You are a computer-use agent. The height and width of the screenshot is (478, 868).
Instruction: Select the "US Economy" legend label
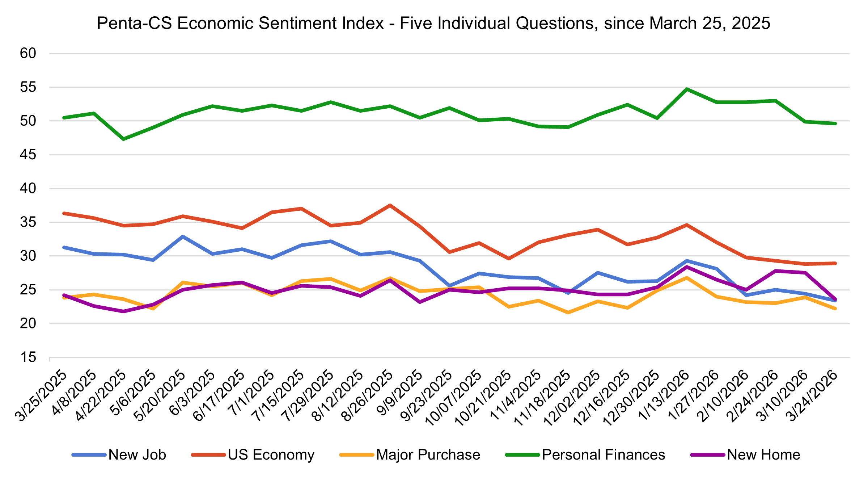point(271,455)
